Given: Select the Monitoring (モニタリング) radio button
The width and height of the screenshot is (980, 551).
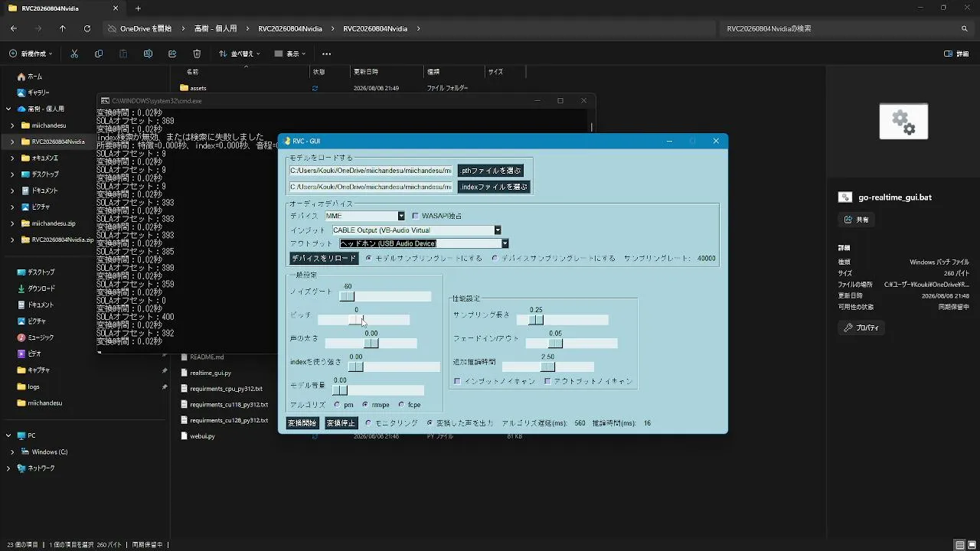Looking at the screenshot, I should tap(368, 422).
